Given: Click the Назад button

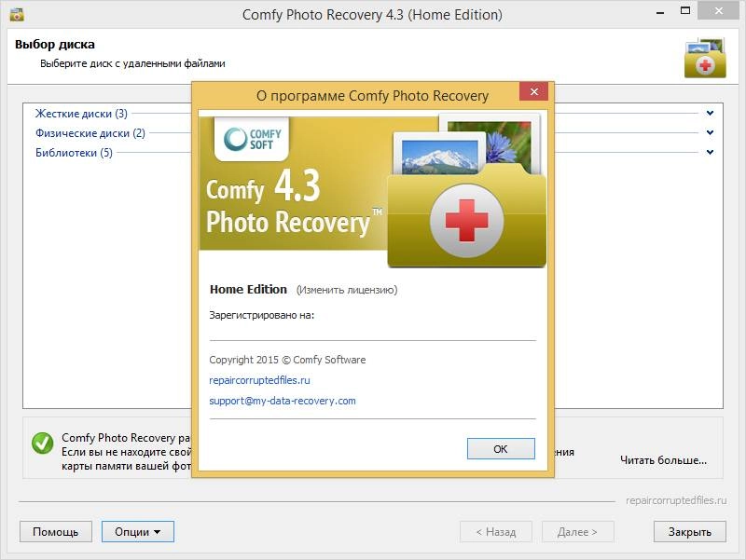Looking at the screenshot, I should coord(496,531).
